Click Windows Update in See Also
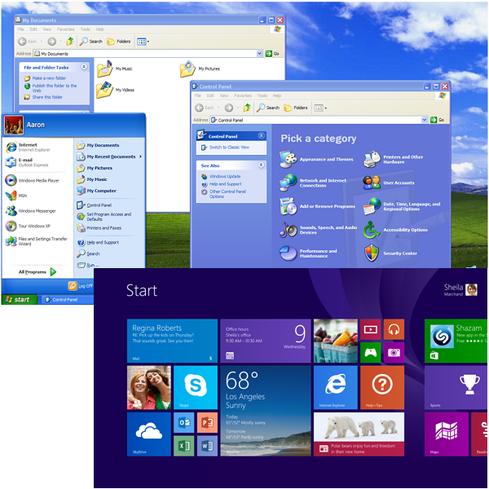 pos(221,176)
